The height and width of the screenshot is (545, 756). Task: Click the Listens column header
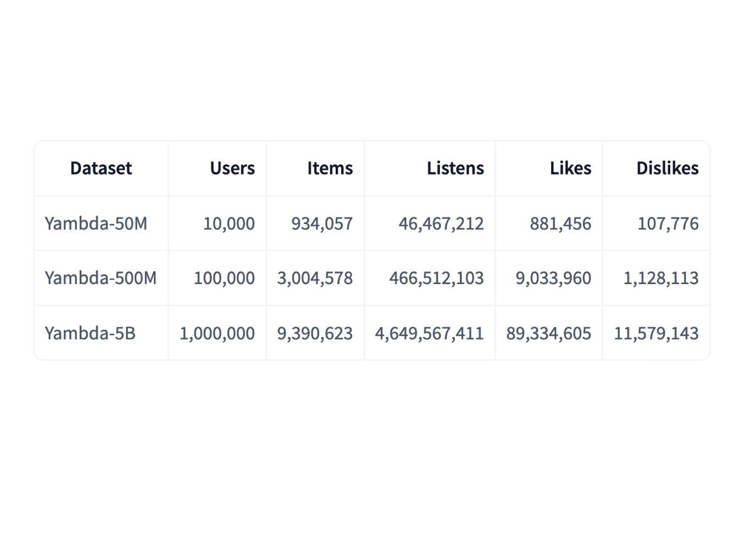[455, 168]
